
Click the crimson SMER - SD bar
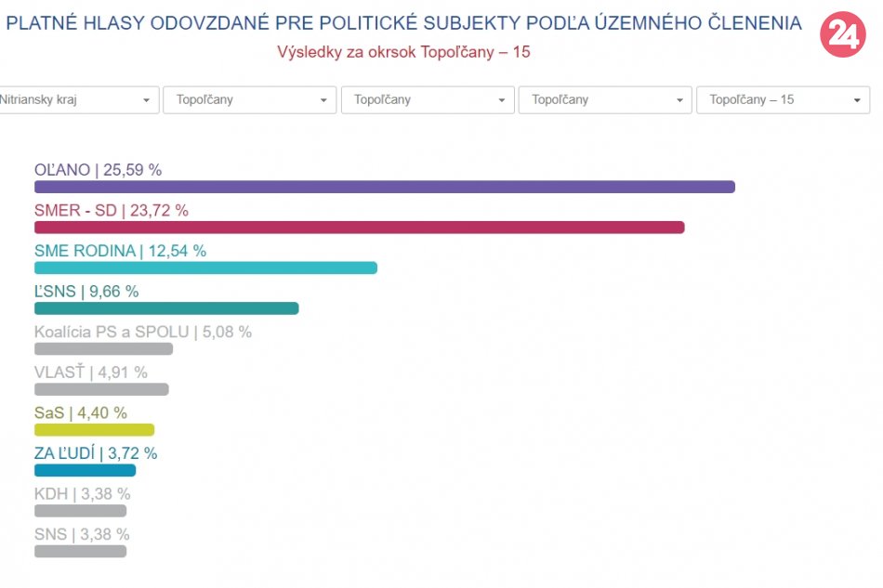[359, 228]
